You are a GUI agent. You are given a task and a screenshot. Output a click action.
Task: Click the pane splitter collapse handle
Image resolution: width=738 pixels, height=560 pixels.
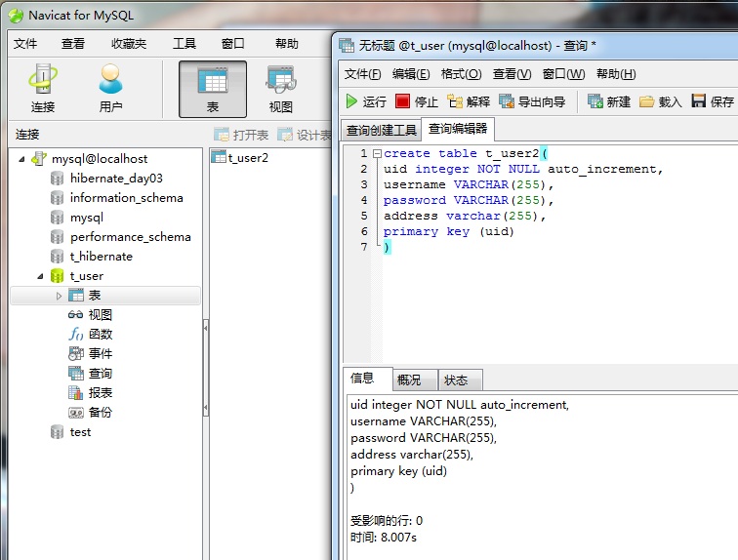pyautogui.click(x=206, y=368)
